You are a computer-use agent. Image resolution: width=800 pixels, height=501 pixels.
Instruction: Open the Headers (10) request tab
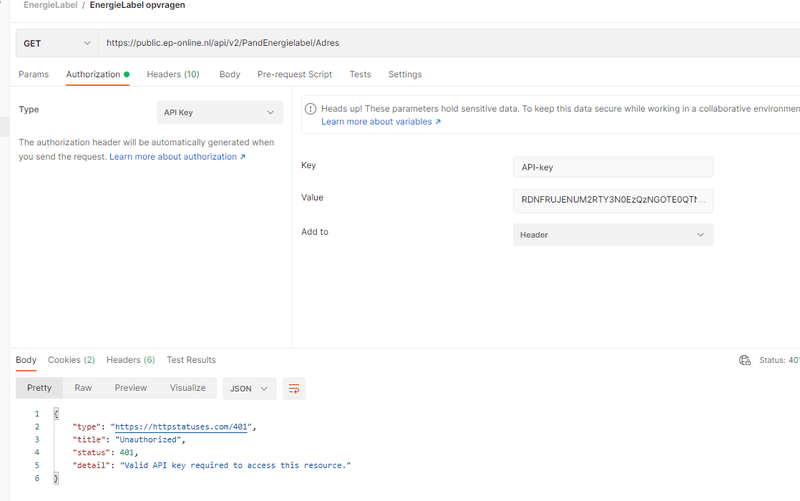[x=173, y=74]
